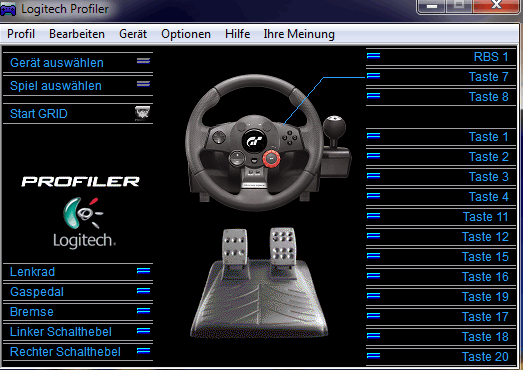Click blue bars icon on Taste 12 row
This screenshot has height=370, width=523.
(x=374, y=236)
